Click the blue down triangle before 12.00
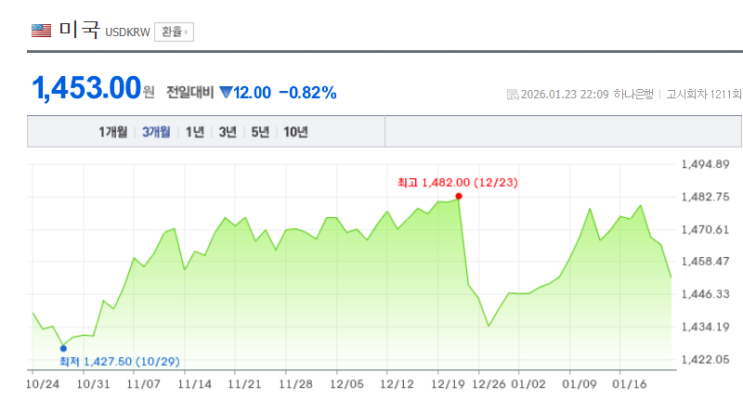Screen dimensions: 743x398 (x=226, y=92)
